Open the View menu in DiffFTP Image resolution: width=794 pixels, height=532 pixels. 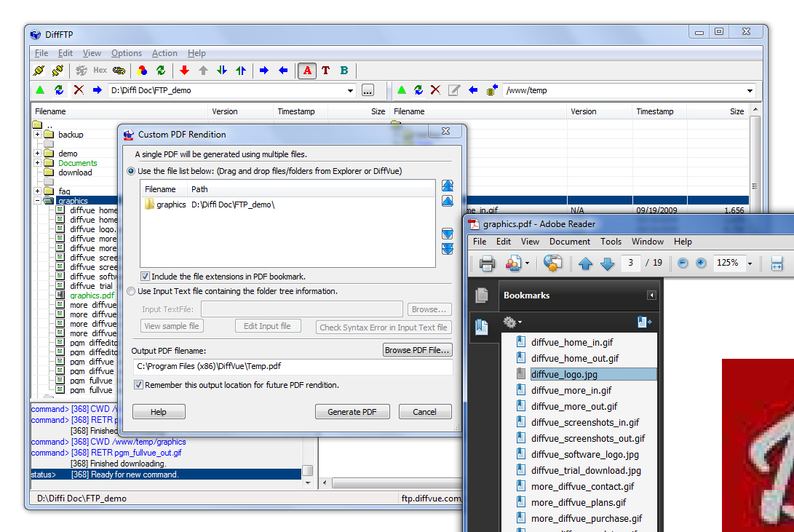point(92,53)
